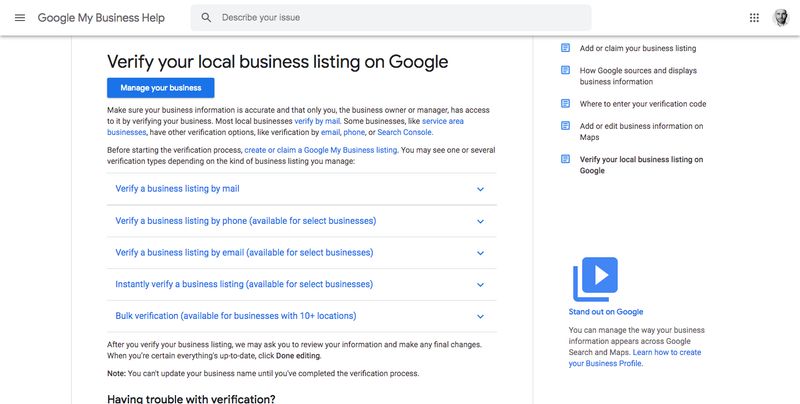This screenshot has width=800, height=404.
Task: Open Where to enter your verification code article
Action: 643,104
